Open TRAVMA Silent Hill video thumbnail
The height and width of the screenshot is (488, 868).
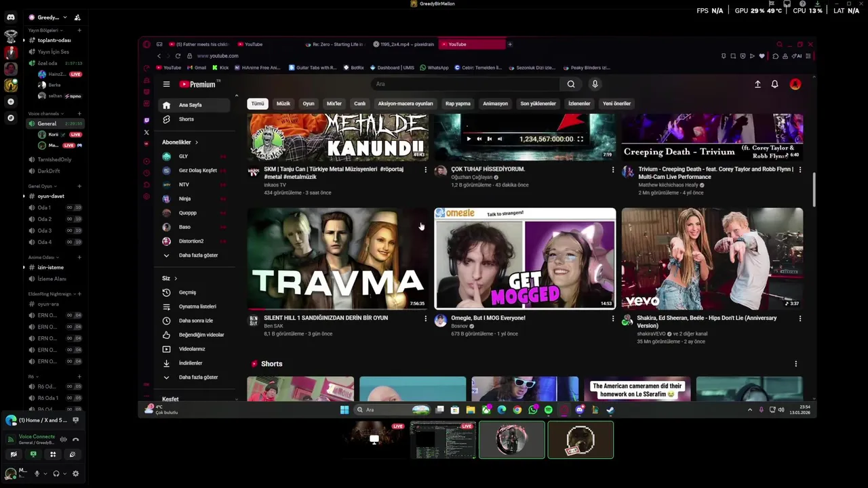(338, 258)
